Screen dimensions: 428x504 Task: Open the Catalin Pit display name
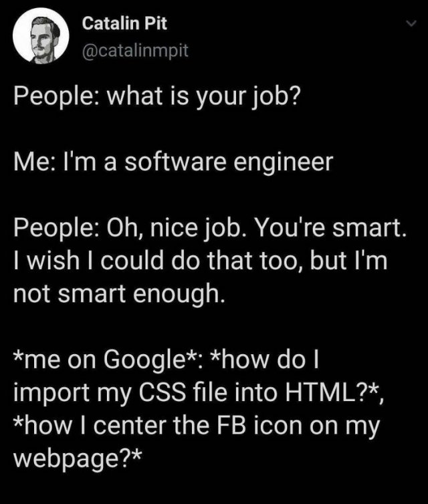pos(124,23)
